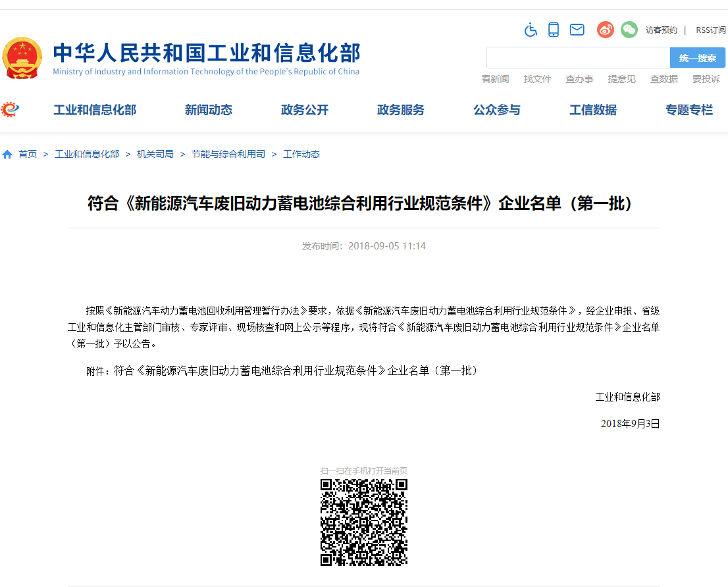Open the 附件 attachment enterprise list link
728x587 pixels.
click(295, 370)
